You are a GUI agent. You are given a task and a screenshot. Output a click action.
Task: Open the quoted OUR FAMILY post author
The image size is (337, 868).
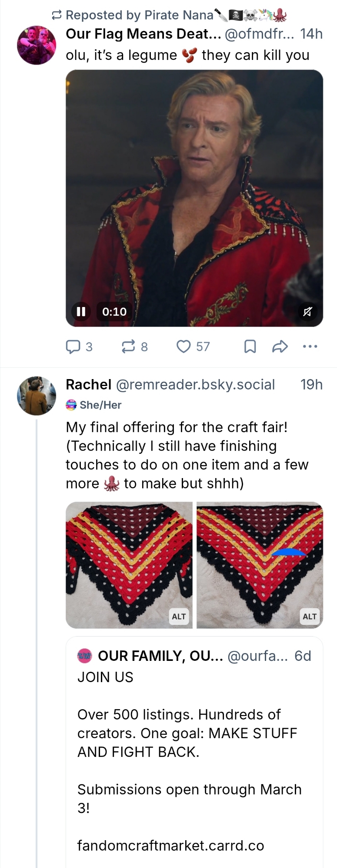click(160, 656)
